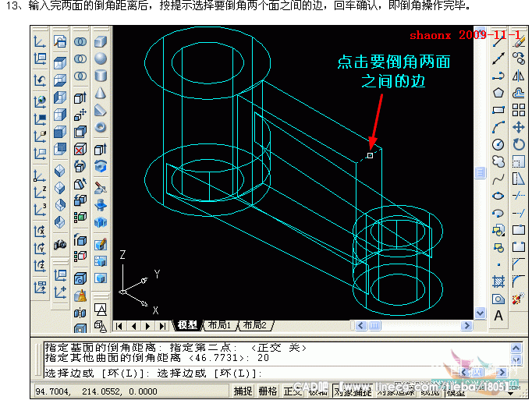Image resolution: width=532 pixels, height=400 pixels.
Task: Click the command window scroll-up arrow
Action: [x=516, y=348]
